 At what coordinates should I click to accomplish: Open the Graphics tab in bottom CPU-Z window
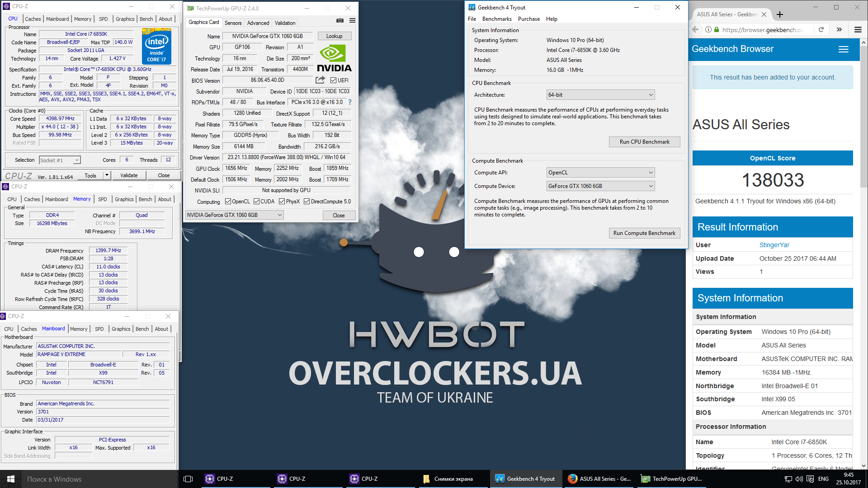pos(121,329)
